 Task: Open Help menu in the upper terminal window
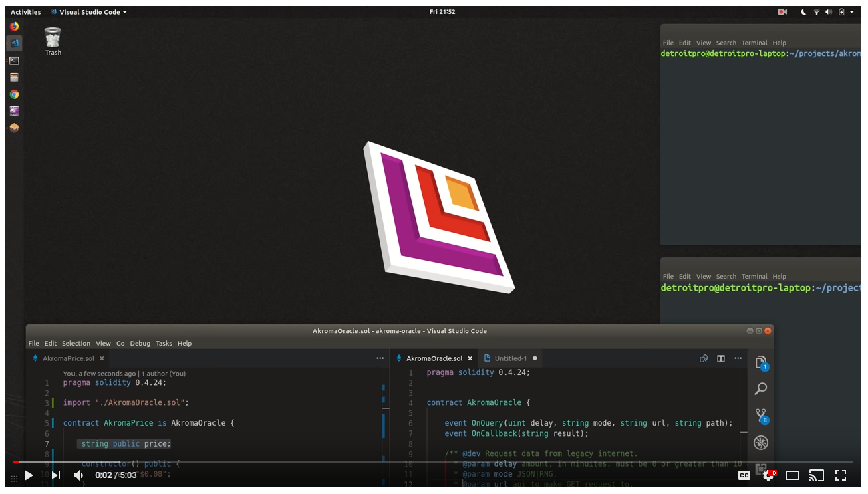(x=779, y=43)
